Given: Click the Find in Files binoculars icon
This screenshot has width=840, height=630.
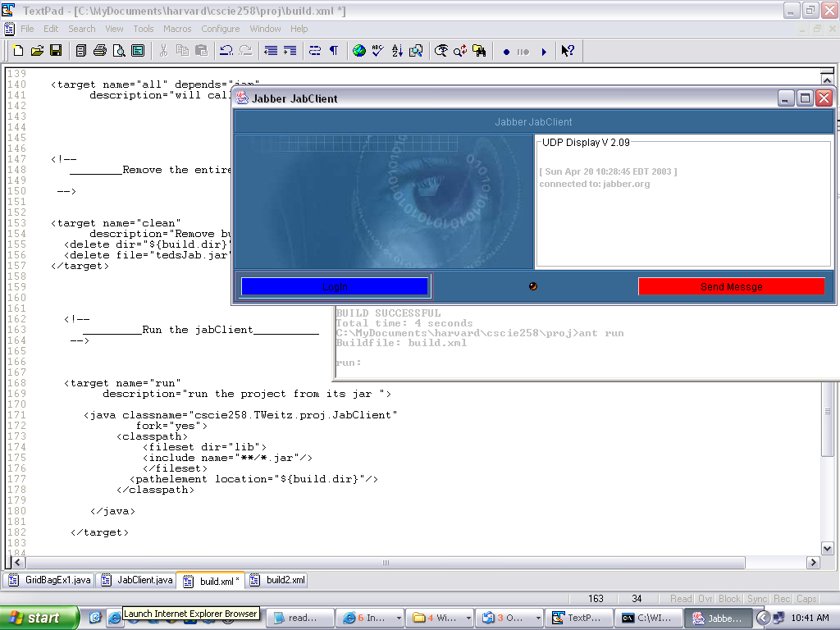Looking at the screenshot, I should (479, 51).
